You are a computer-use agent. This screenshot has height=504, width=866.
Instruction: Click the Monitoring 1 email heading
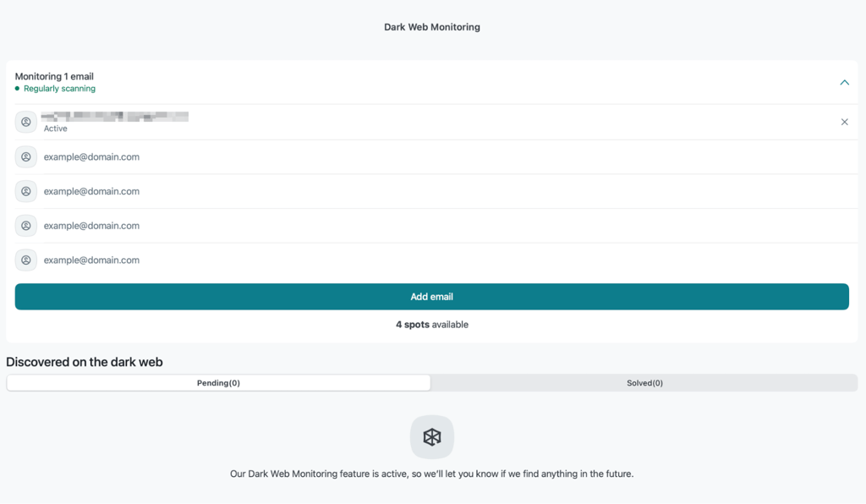54,76
